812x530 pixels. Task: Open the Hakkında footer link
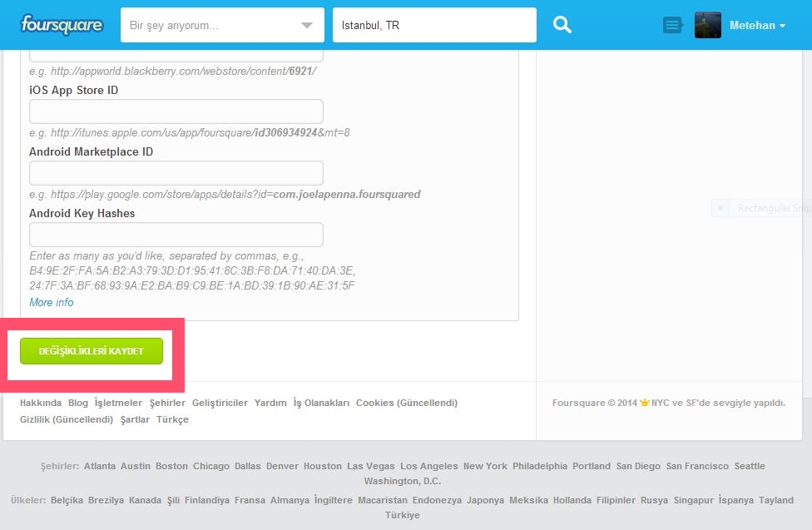(41, 403)
